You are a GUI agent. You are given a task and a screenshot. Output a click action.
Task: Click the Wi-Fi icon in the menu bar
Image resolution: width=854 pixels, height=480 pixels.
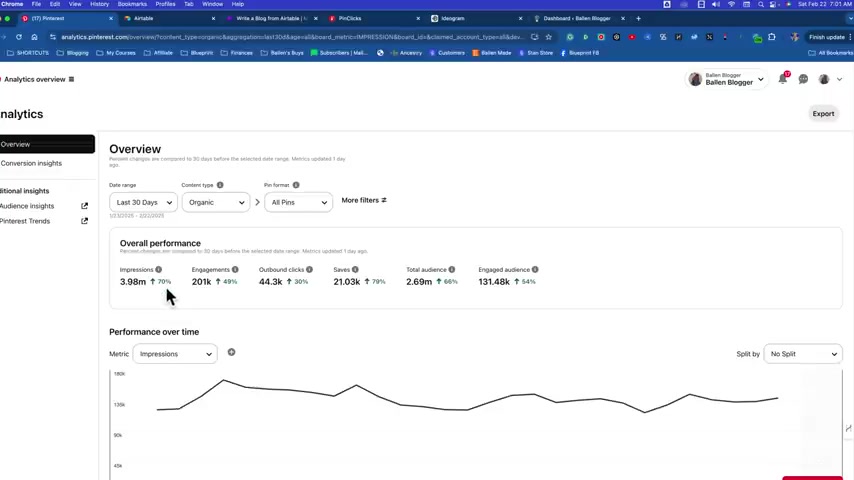731,4
